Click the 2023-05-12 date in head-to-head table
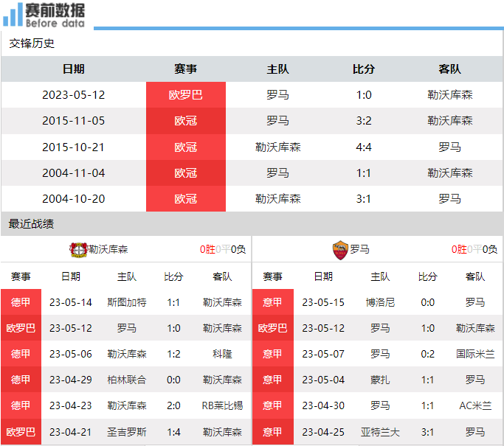Viewport: 504px width, 446px height. point(73,95)
